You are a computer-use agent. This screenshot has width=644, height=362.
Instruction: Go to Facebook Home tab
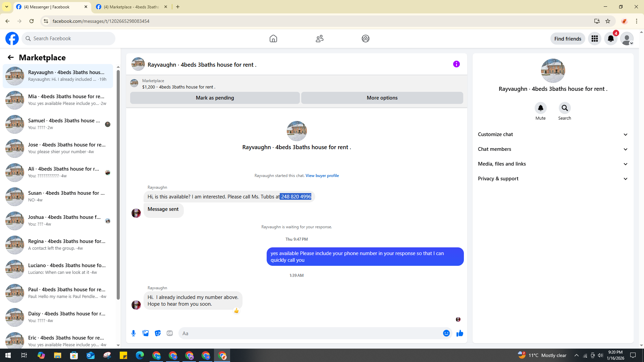coord(273,39)
